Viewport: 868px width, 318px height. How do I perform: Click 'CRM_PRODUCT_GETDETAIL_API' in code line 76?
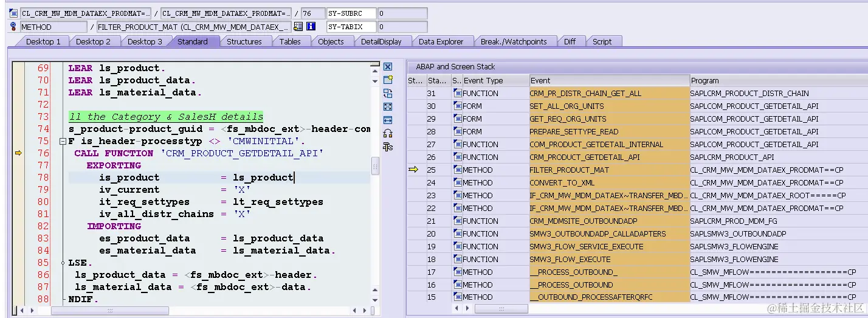pyautogui.click(x=241, y=153)
